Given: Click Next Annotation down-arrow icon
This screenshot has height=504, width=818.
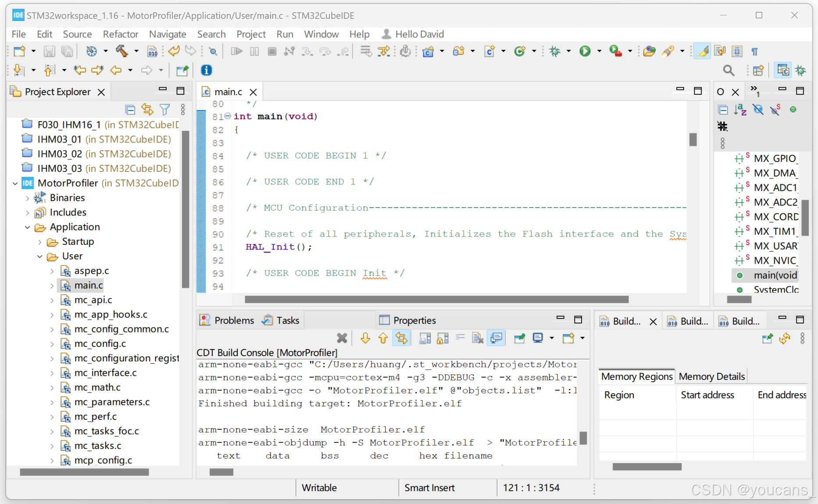Looking at the screenshot, I should click(x=18, y=70).
